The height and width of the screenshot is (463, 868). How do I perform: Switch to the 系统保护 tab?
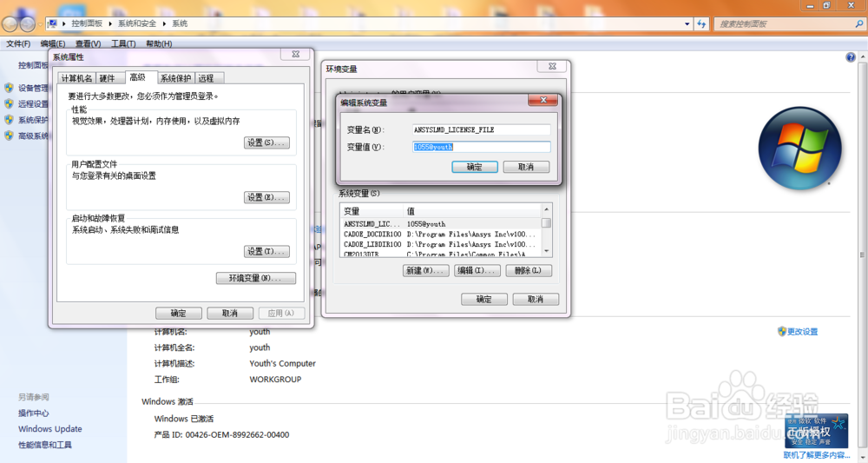tap(175, 78)
